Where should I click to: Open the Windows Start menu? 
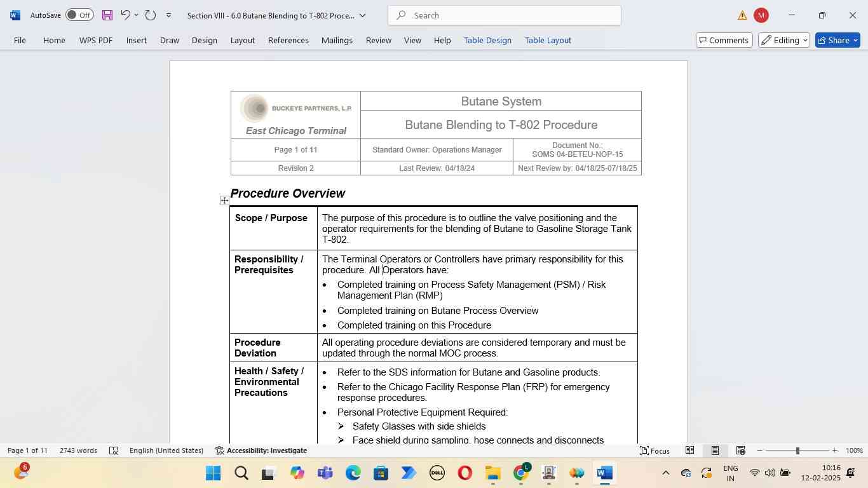[213, 473]
